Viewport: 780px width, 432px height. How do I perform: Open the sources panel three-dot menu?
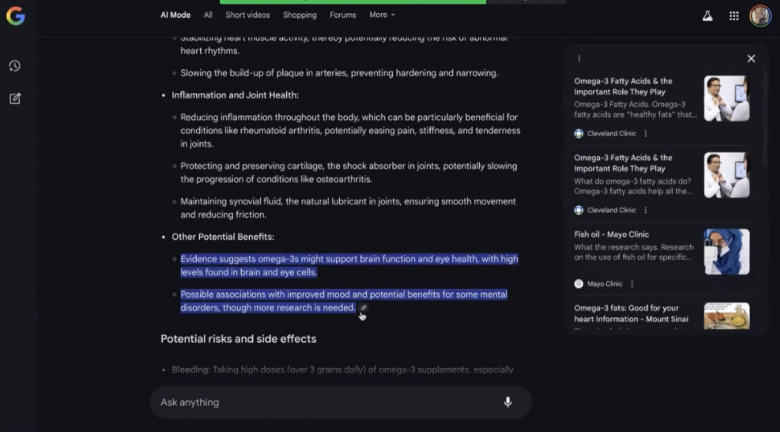(x=579, y=59)
